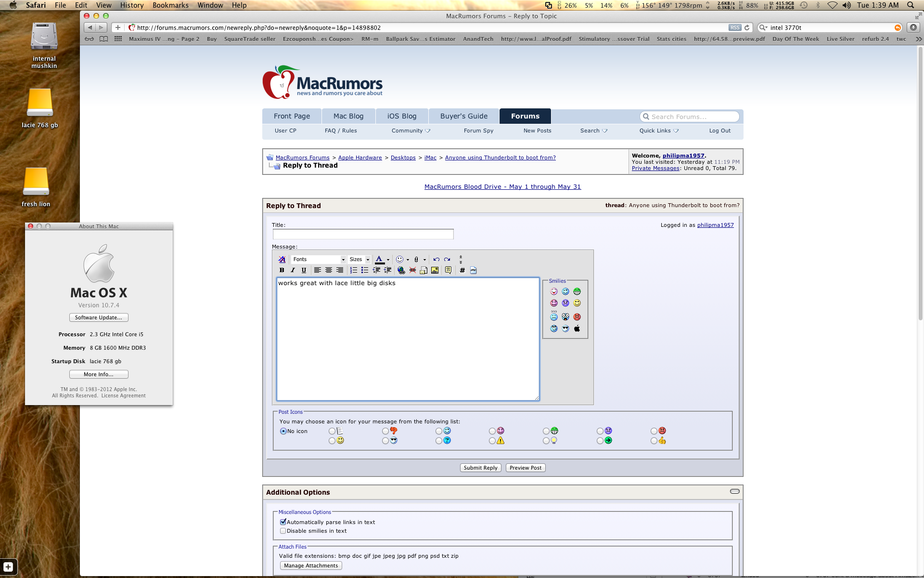
Task: Toggle bold formatting in message editor
Action: (x=282, y=270)
